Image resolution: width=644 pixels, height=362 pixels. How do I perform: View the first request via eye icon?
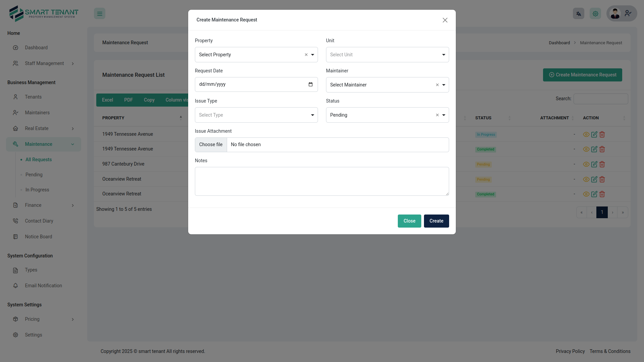(x=586, y=134)
